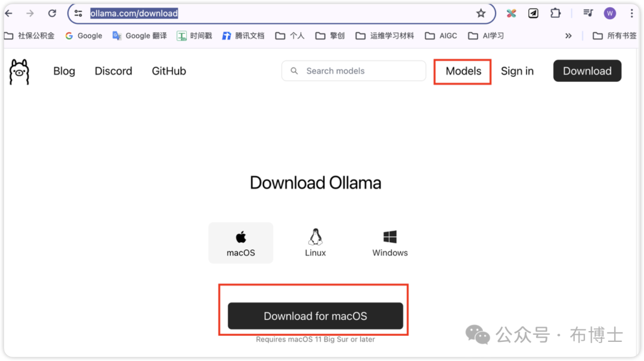The height and width of the screenshot is (361, 644).
Task: Open the Blog link
Action: (64, 71)
